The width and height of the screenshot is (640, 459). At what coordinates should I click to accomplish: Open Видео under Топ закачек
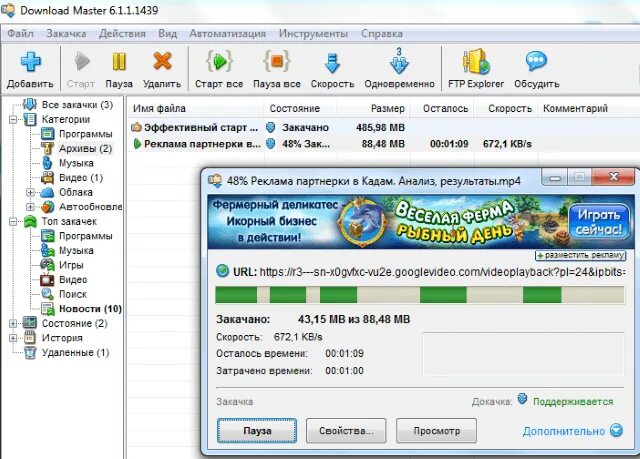[73, 280]
